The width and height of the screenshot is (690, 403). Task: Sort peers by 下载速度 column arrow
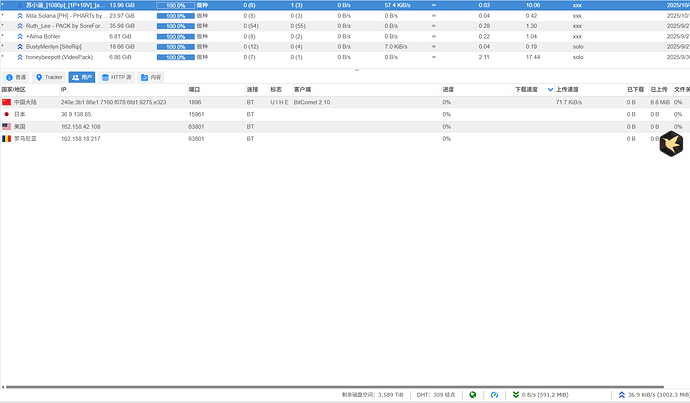tap(549, 90)
